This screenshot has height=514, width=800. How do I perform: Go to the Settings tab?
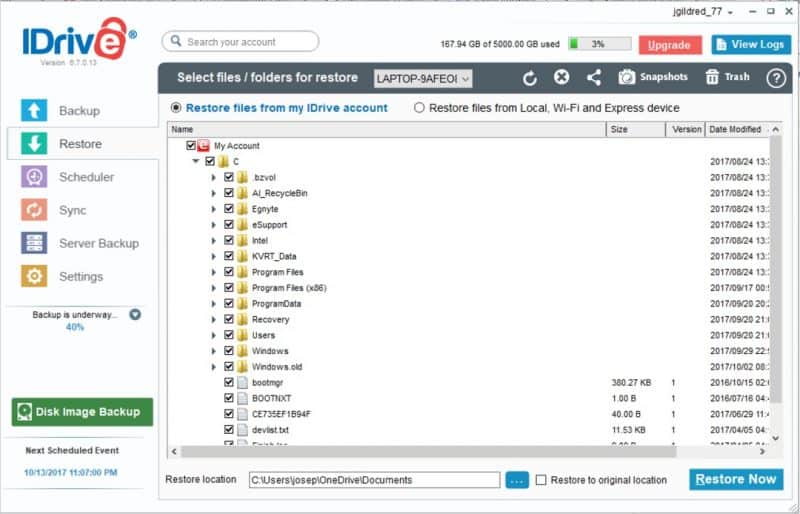coord(82,277)
